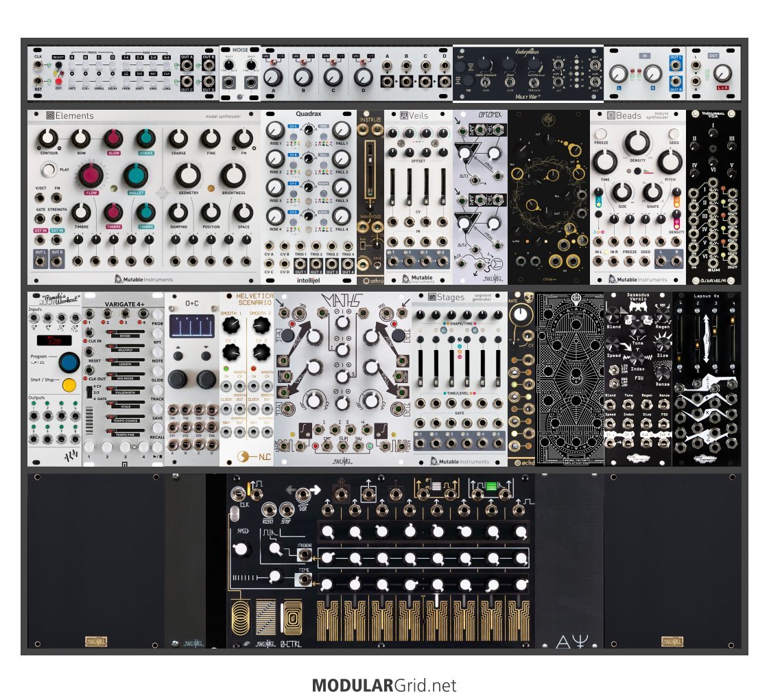Viewport: 769px width, 700px height.
Task: Click the BRIGHTNESS knob on Elements
Action: [233, 176]
